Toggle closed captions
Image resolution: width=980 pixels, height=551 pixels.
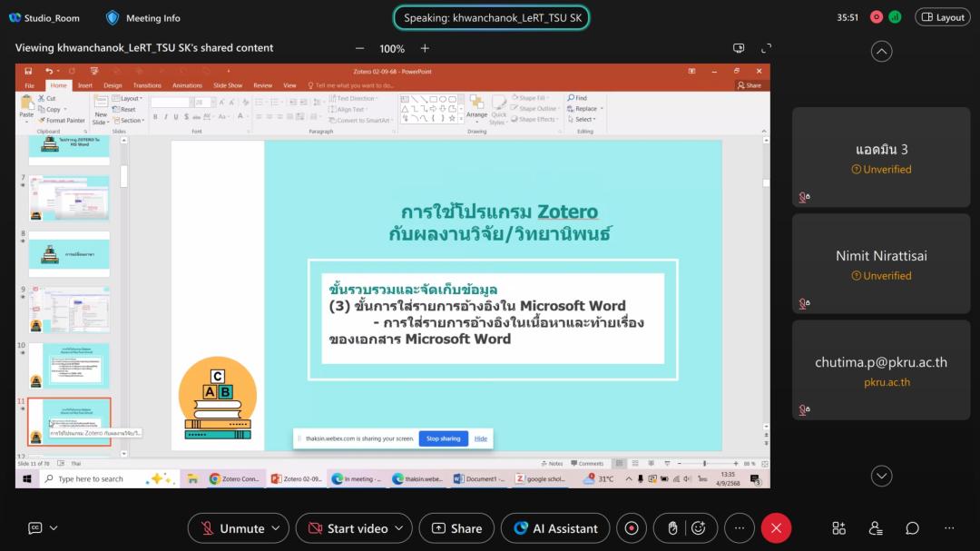click(x=35, y=528)
